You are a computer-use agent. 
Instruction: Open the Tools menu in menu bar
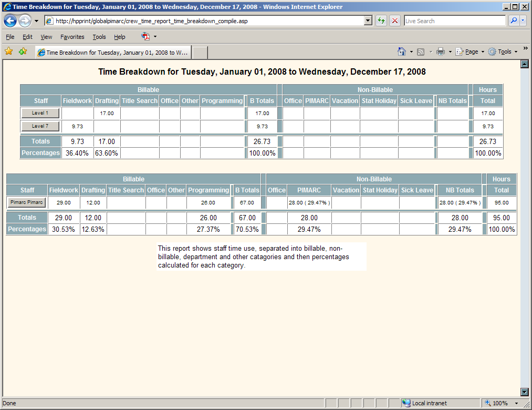[x=99, y=37]
